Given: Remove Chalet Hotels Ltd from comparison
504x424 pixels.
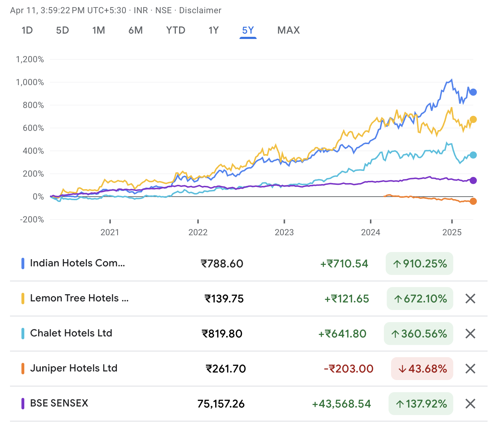Looking at the screenshot, I should pyautogui.click(x=470, y=334).
